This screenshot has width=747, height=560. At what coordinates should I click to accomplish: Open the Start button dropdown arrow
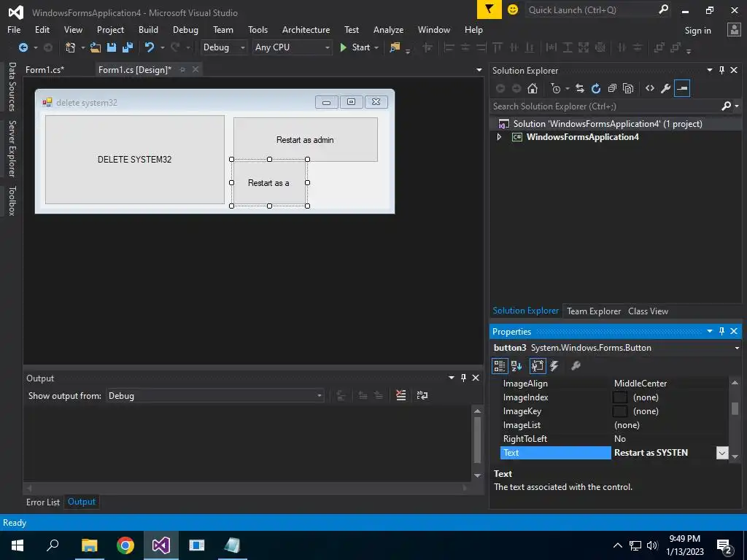[x=376, y=47]
